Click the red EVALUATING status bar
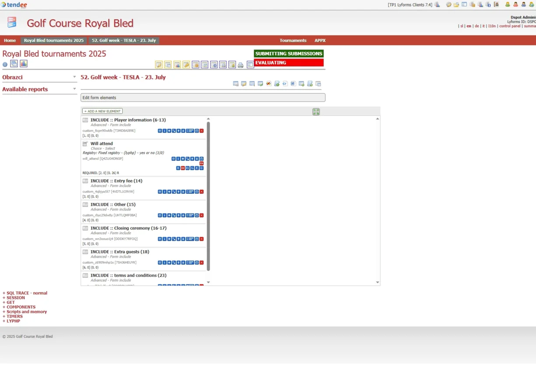Viewport: 536px width, 392px height. [289, 63]
